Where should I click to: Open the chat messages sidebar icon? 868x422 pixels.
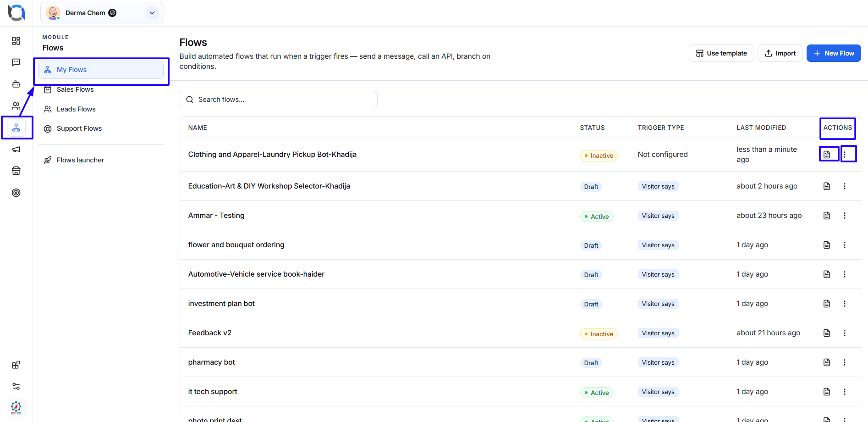click(x=16, y=62)
